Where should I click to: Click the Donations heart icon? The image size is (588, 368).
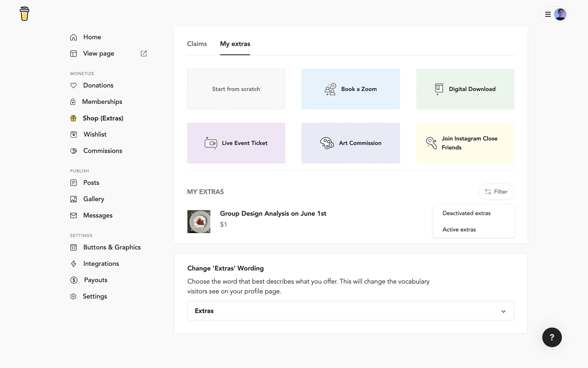73,86
